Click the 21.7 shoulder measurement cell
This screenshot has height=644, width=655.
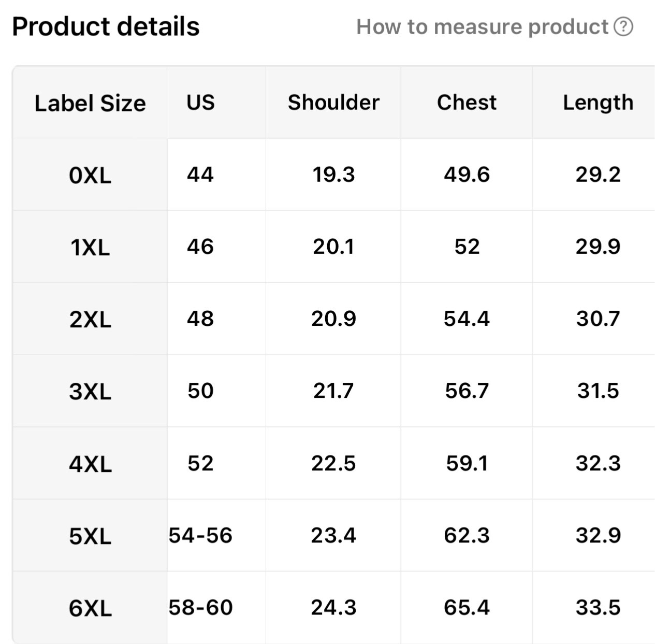333,391
